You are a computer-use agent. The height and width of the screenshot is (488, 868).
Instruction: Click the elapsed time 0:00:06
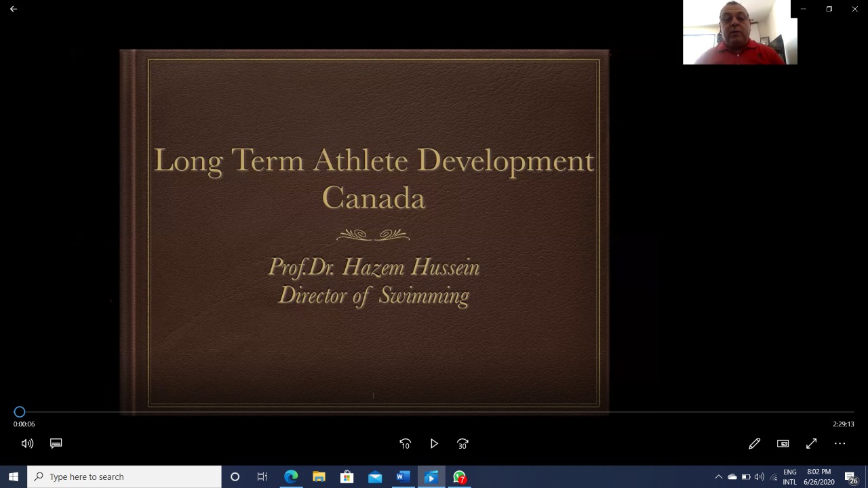[x=24, y=424]
